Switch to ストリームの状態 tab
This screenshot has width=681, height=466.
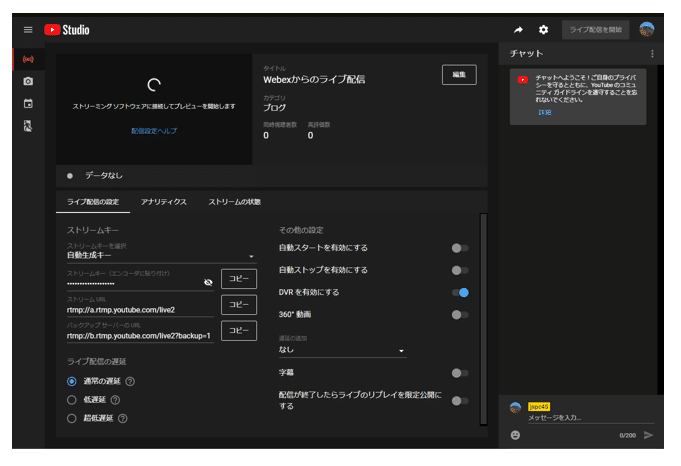point(235,202)
